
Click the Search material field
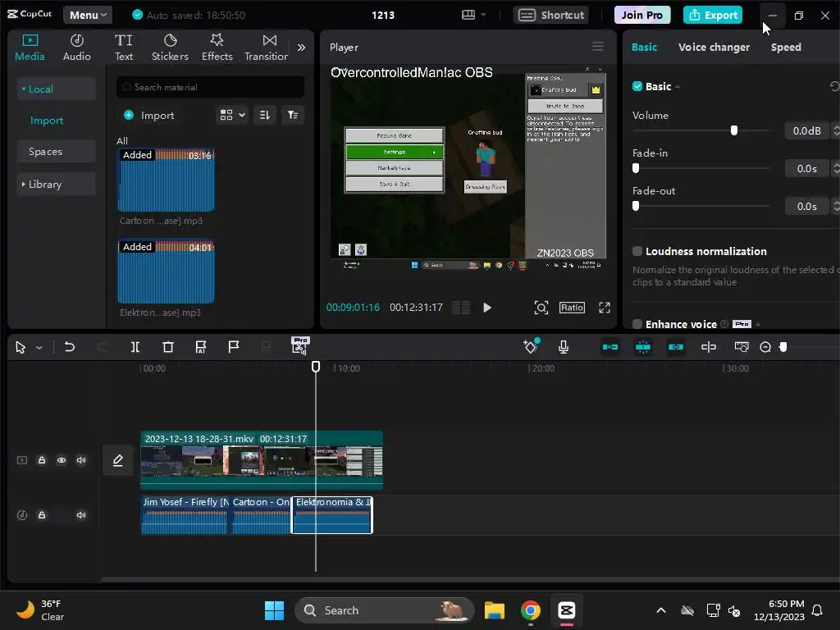click(210, 87)
